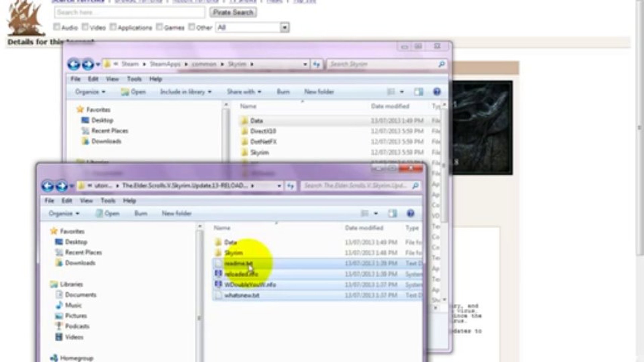Click Back arrow in Update 13 RELOADED window
The width and height of the screenshot is (644, 362).
[47, 186]
